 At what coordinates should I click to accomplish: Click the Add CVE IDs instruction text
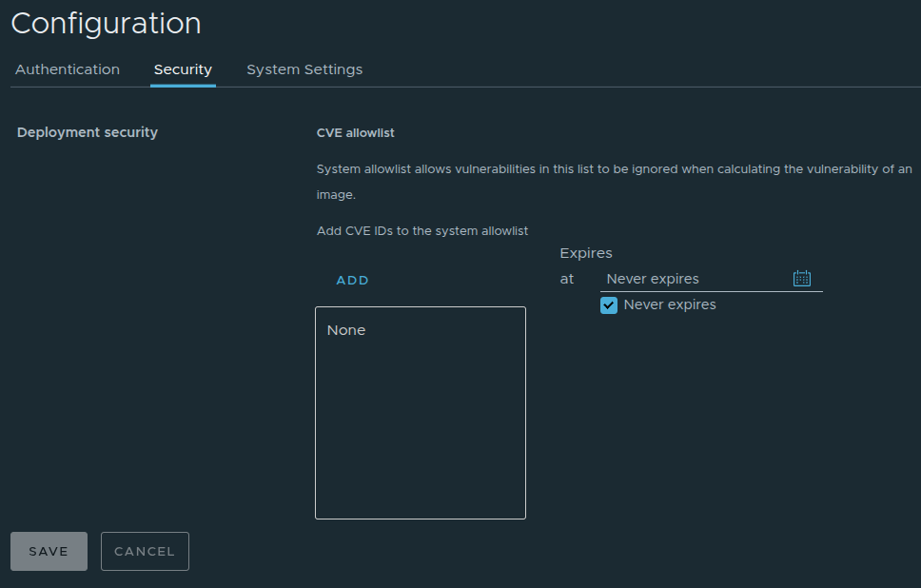point(421,231)
